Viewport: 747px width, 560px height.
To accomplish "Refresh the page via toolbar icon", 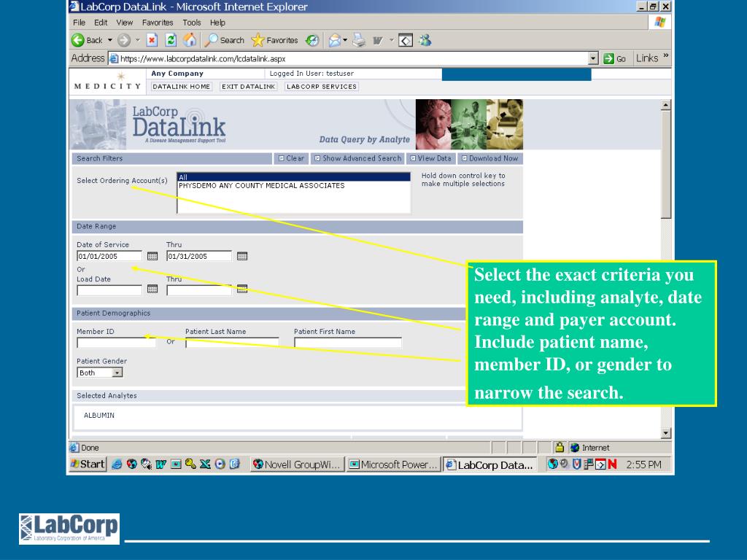I will tap(171, 41).
